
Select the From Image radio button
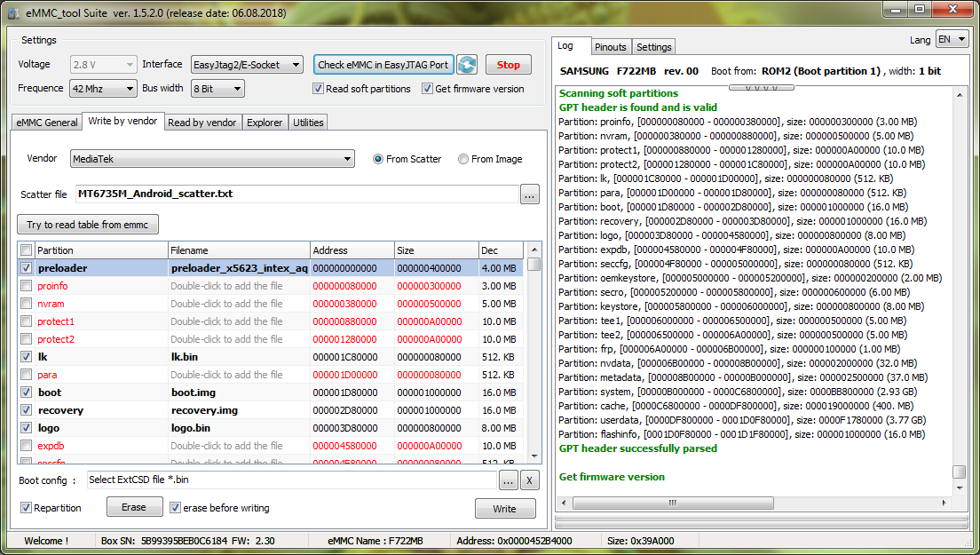coord(463,159)
